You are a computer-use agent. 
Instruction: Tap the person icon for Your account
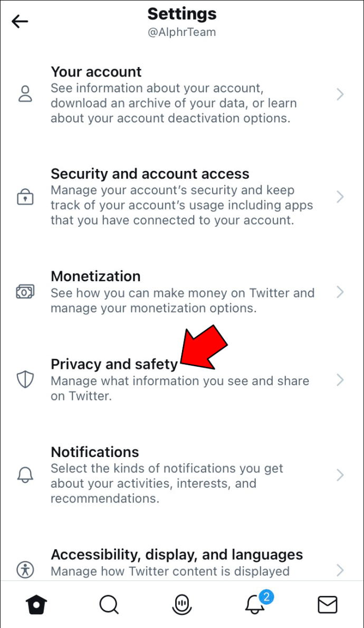click(25, 94)
